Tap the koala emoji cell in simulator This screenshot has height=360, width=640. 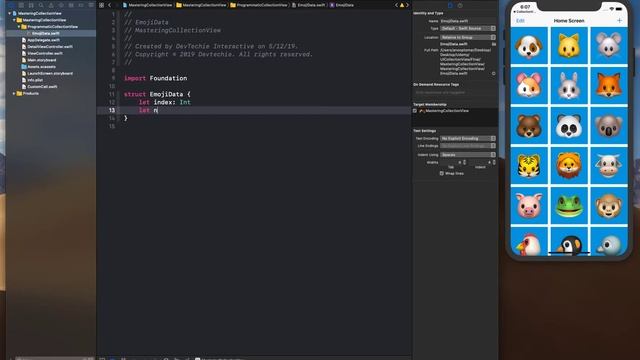coord(609,125)
